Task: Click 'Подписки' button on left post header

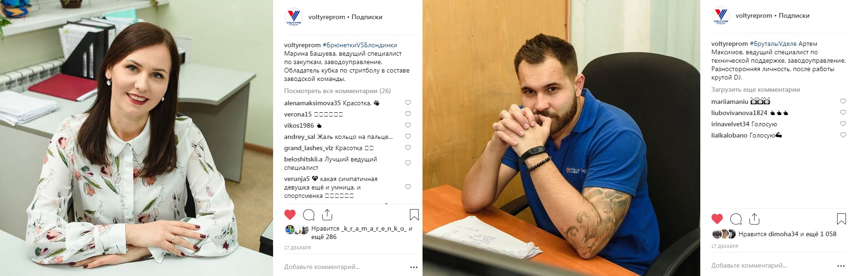Action: click(x=367, y=17)
